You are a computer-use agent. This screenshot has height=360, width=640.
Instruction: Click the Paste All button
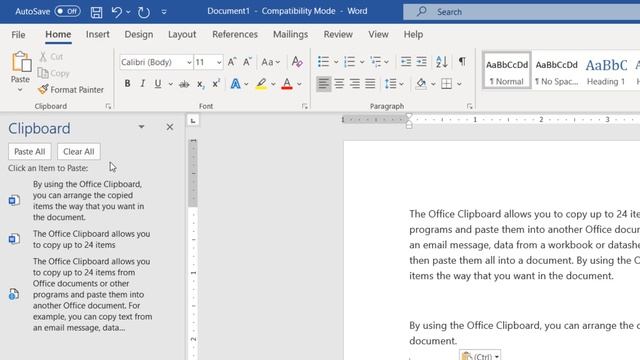click(x=29, y=151)
